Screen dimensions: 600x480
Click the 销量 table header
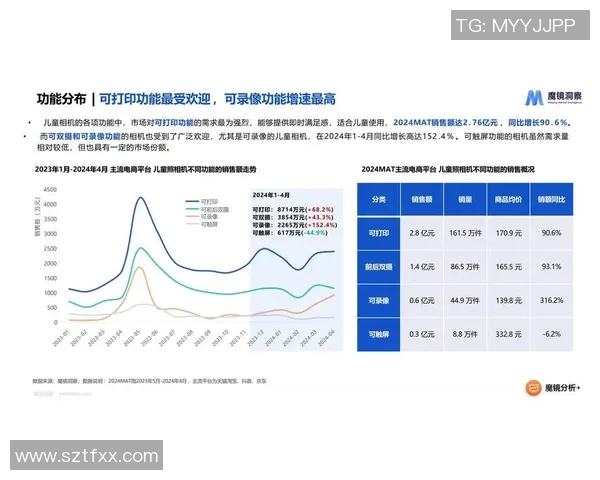pos(465,199)
